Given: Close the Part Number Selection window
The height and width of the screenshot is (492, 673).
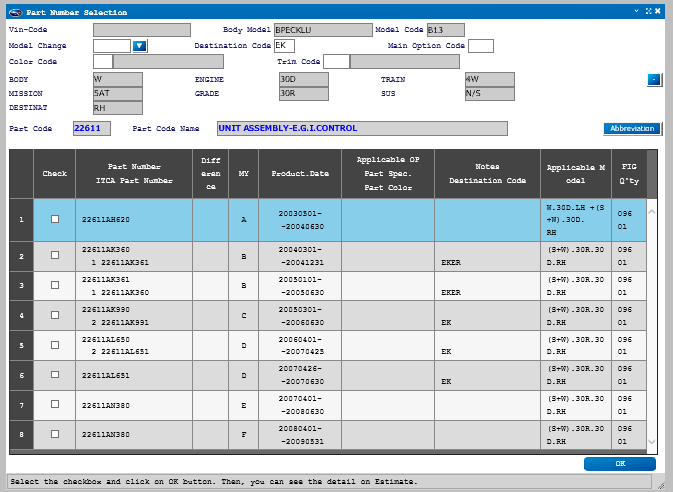Looking at the screenshot, I should 657,11.
